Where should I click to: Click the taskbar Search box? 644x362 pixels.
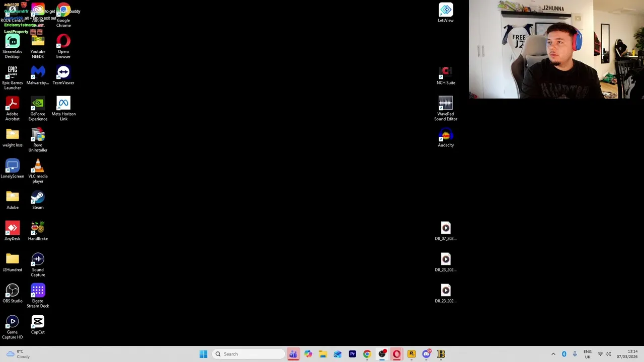(x=249, y=354)
